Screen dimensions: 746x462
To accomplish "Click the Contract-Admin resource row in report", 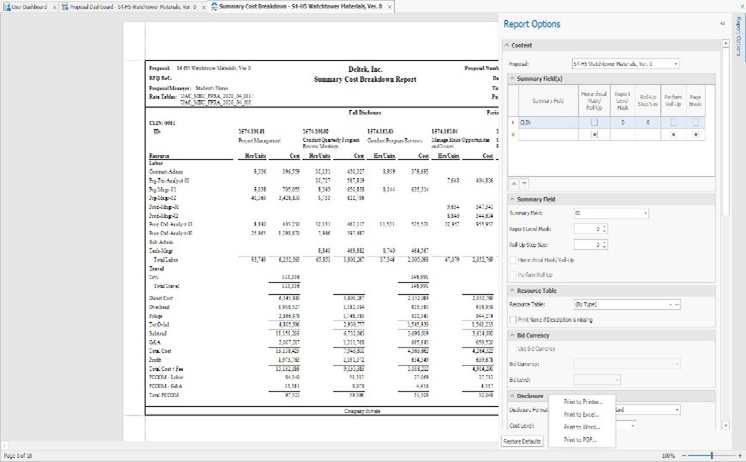I will pos(166,172).
